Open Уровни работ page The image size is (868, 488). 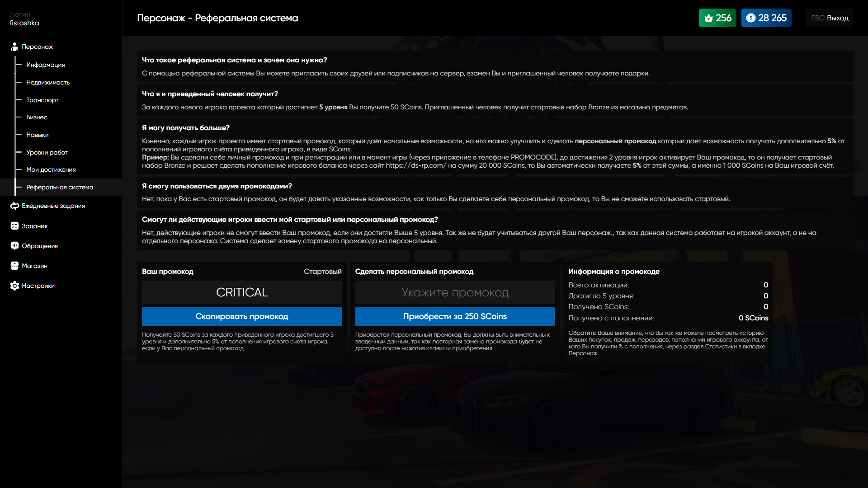pyautogui.click(x=47, y=152)
